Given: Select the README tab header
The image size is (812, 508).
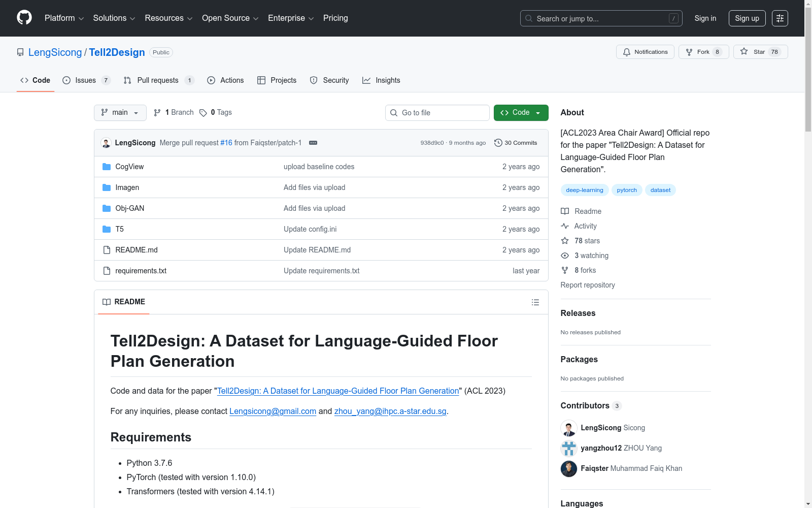Looking at the screenshot, I should (124, 302).
